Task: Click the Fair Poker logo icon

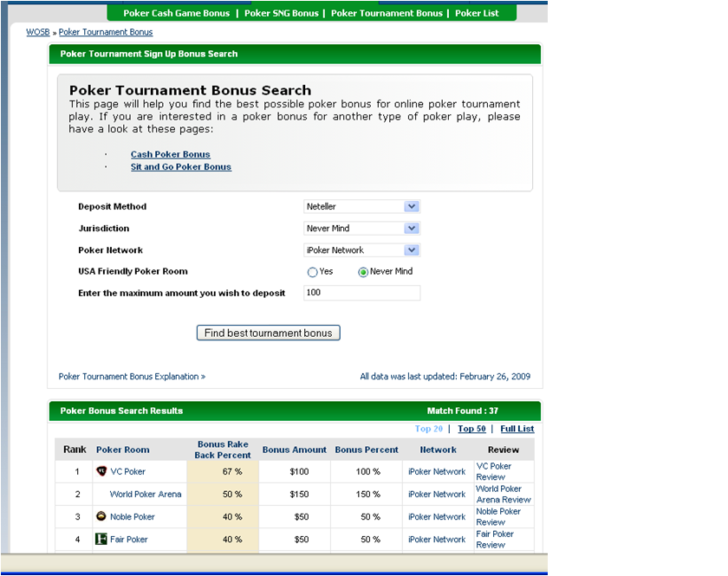Action: [101, 539]
